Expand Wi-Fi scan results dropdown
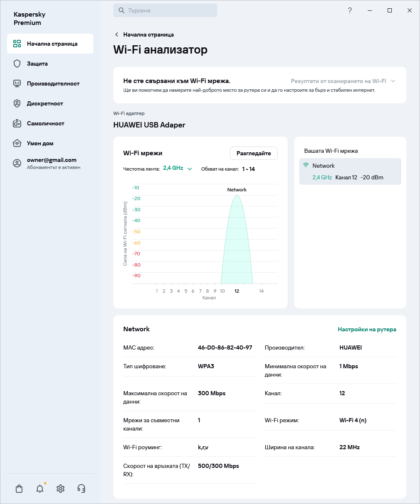This screenshot has height=504, width=420. coord(343,81)
